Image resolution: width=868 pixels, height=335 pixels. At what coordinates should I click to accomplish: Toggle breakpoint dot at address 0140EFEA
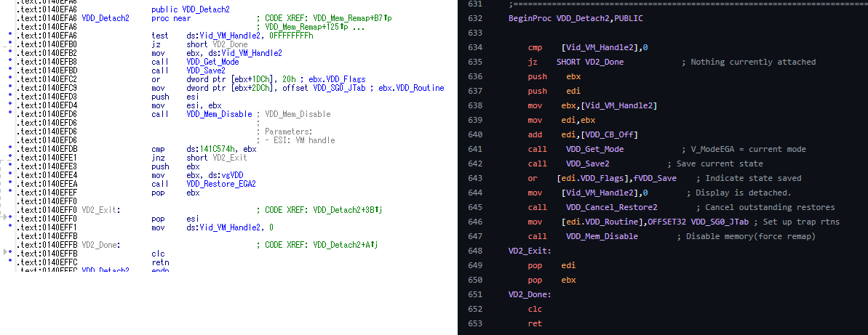[8, 184]
